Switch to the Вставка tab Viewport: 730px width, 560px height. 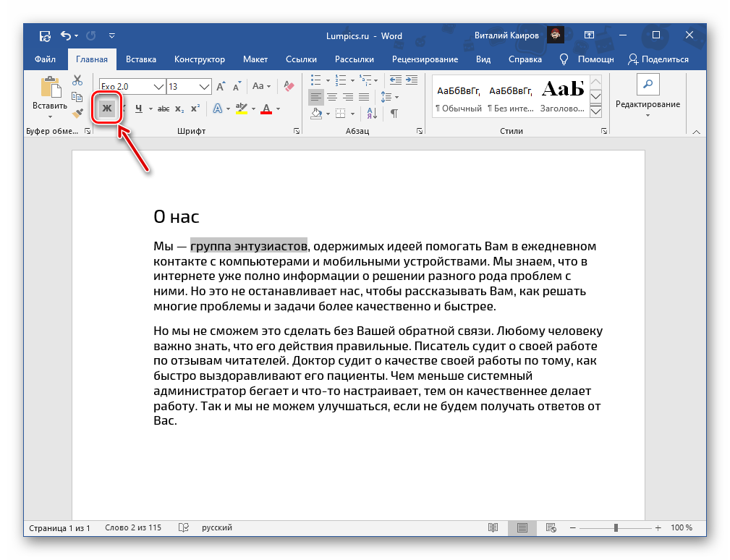[140, 59]
